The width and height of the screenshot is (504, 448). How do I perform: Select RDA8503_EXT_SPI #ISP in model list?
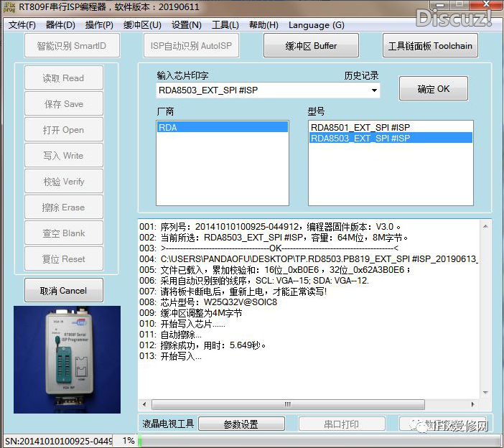[x=391, y=138]
